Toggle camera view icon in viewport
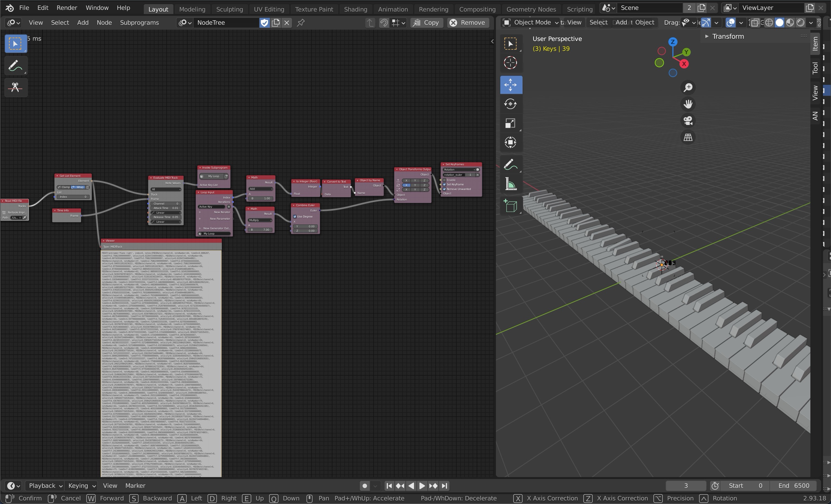This screenshot has height=504, width=831. tap(688, 121)
